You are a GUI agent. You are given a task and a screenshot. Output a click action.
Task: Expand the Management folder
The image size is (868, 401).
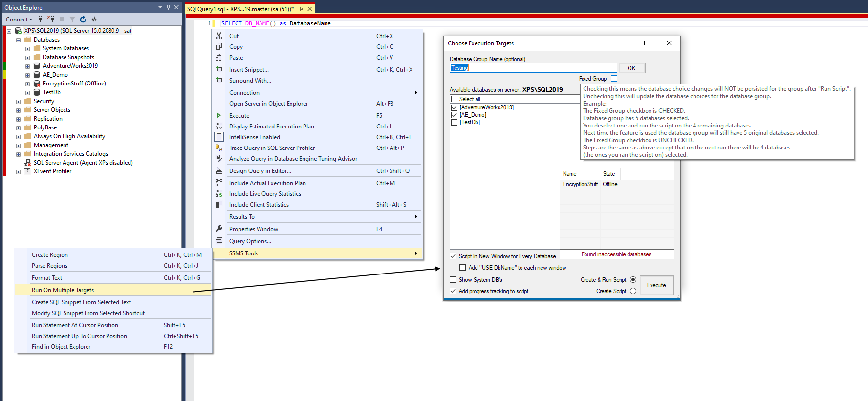[18, 146]
